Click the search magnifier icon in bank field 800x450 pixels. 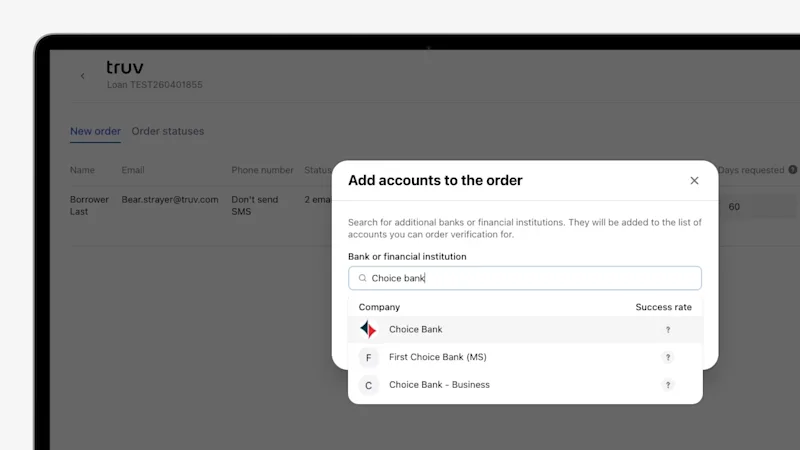pyautogui.click(x=362, y=278)
